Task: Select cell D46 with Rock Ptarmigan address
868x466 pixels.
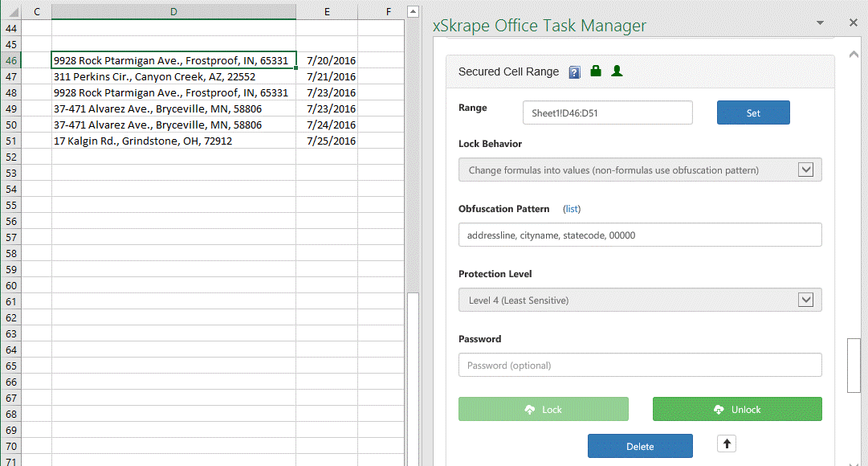Action: [173, 60]
